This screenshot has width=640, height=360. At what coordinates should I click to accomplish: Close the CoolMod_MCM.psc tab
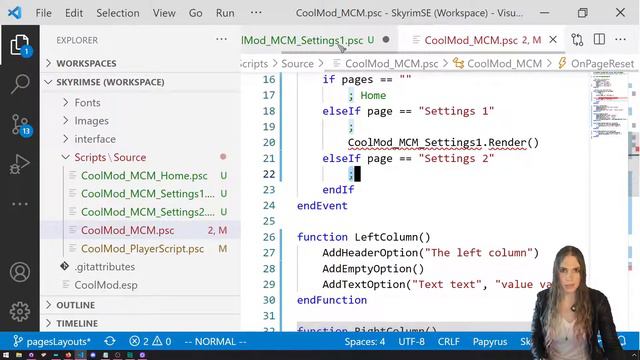tap(553, 40)
